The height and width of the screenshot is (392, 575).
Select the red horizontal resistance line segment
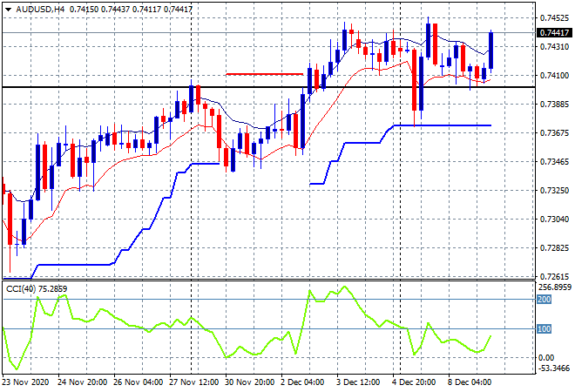[x=264, y=74]
